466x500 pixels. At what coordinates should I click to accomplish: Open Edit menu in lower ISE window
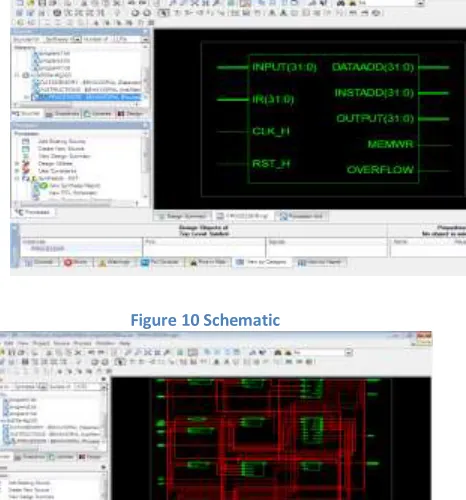tap(9, 343)
